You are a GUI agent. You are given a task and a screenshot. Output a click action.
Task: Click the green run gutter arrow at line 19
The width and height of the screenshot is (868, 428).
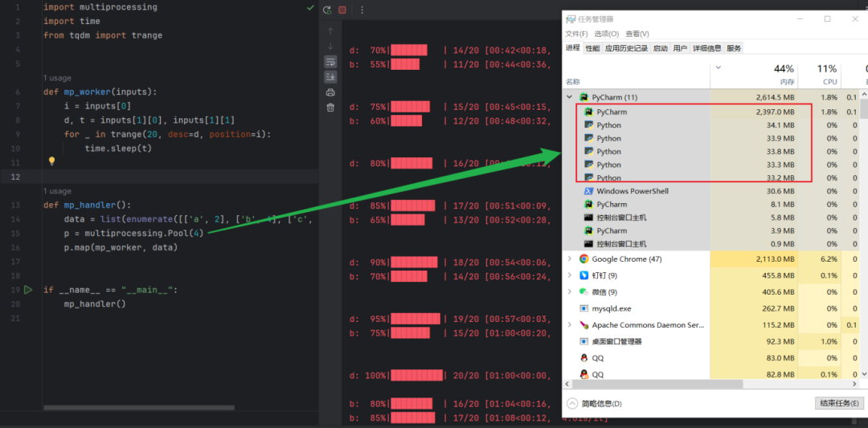[x=28, y=290]
